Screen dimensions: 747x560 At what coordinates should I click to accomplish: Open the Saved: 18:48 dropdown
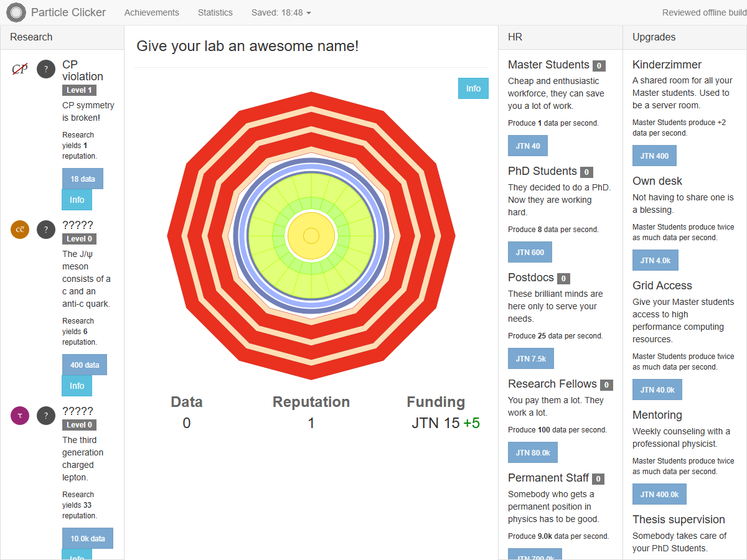(x=281, y=12)
